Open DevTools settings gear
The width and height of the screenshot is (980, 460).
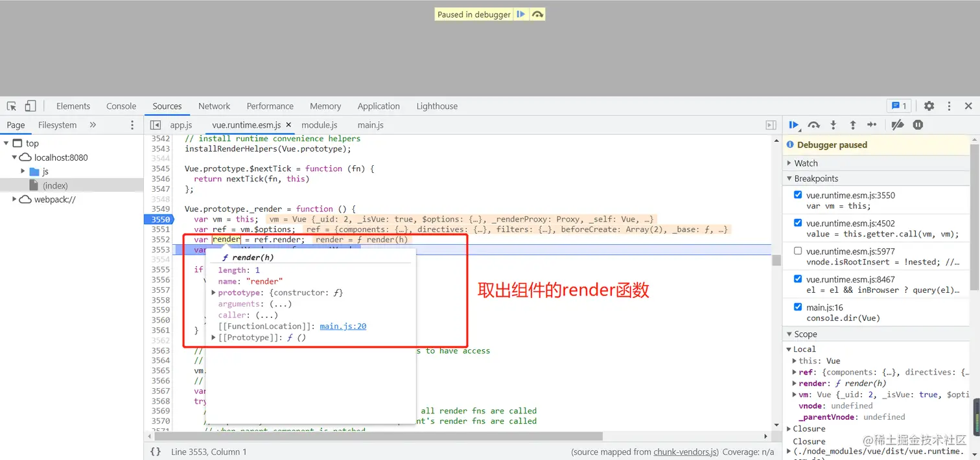point(929,106)
